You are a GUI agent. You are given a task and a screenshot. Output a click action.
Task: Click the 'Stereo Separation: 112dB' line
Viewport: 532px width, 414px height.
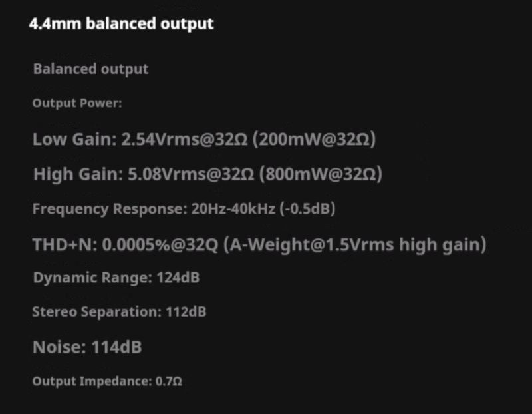[119, 311]
